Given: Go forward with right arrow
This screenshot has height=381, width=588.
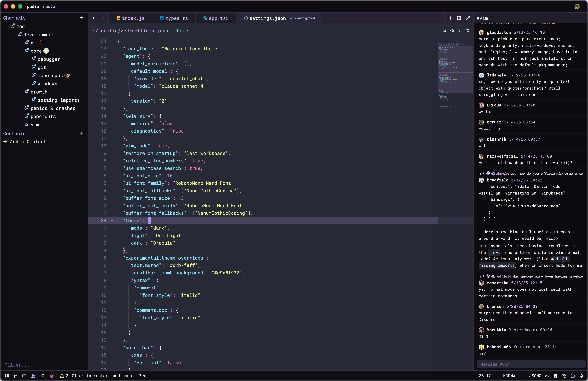Looking at the screenshot, I should [103, 18].
